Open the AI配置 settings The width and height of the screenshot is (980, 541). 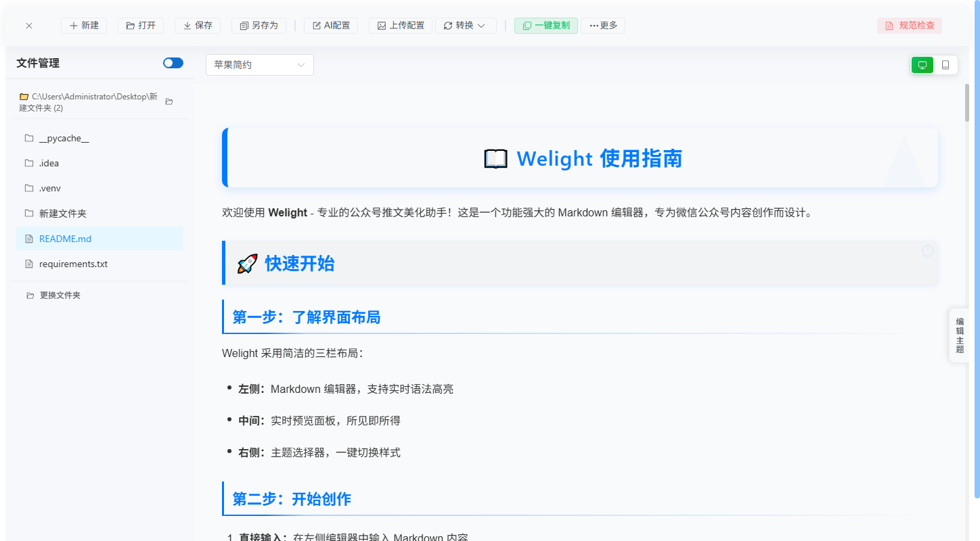tap(331, 26)
